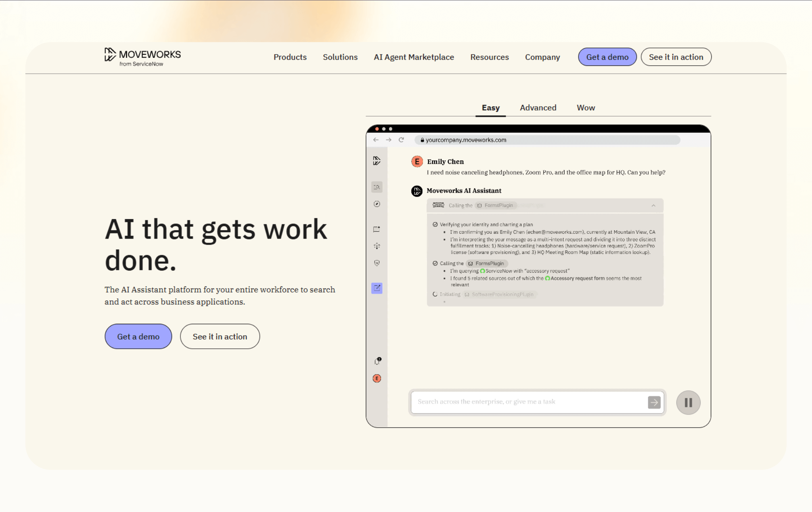Click the AI Agent Marketplace link
The height and width of the screenshot is (512, 812).
point(414,57)
